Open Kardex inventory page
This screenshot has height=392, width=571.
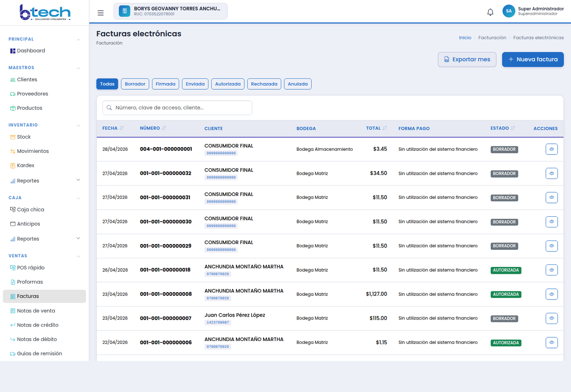(x=26, y=165)
